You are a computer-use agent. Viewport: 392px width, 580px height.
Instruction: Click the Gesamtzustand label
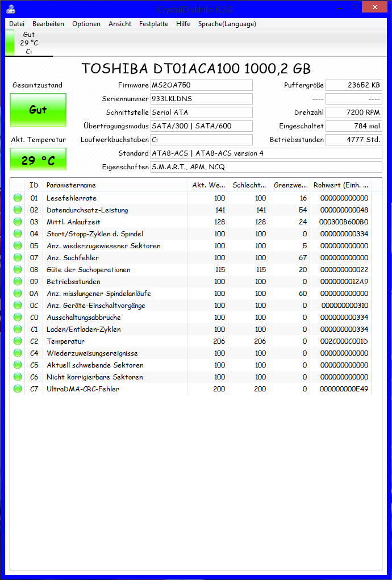click(37, 85)
